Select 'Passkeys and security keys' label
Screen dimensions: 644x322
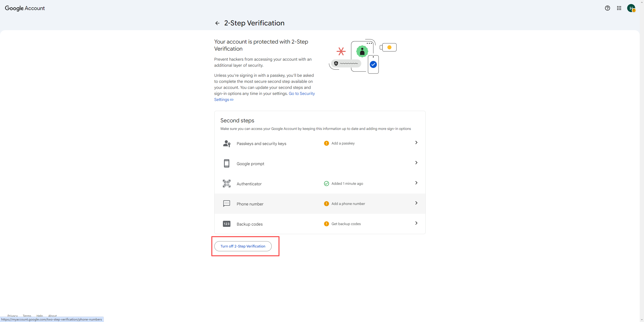(261, 144)
